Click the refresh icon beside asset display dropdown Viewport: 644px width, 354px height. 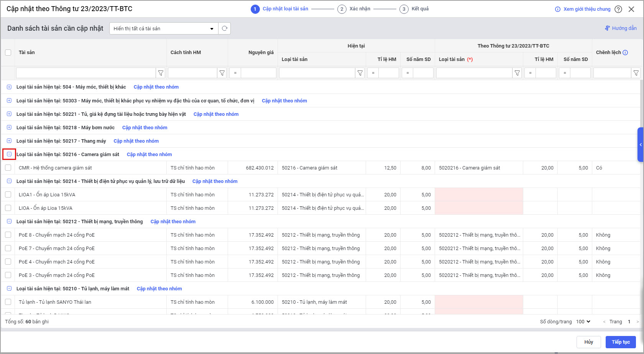[x=225, y=28]
